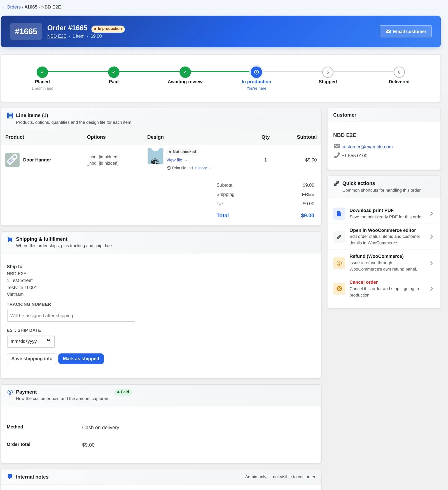Click the Paid step checkmark
The height and width of the screenshot is (490, 448).
114,72
